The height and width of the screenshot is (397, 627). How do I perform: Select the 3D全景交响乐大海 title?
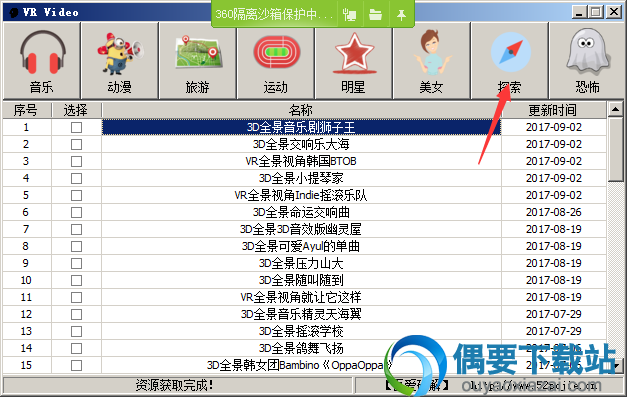[x=301, y=144]
